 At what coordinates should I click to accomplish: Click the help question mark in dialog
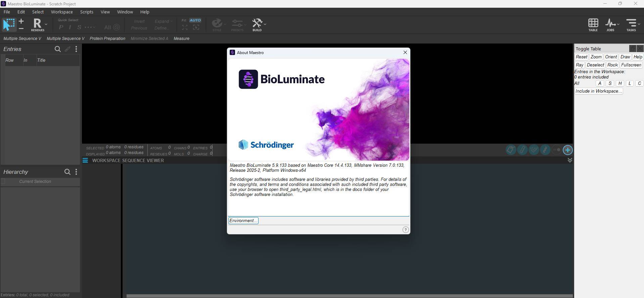(x=405, y=230)
